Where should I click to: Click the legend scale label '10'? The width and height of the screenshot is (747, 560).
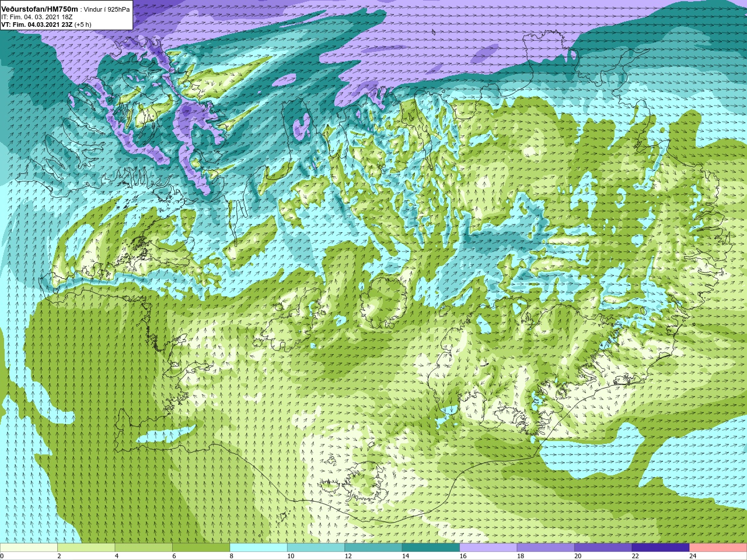291,556
